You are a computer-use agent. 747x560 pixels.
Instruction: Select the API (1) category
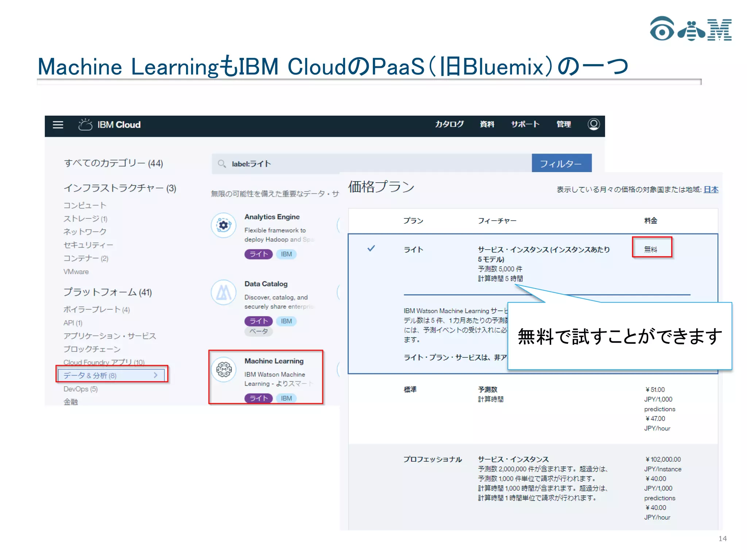(73, 323)
